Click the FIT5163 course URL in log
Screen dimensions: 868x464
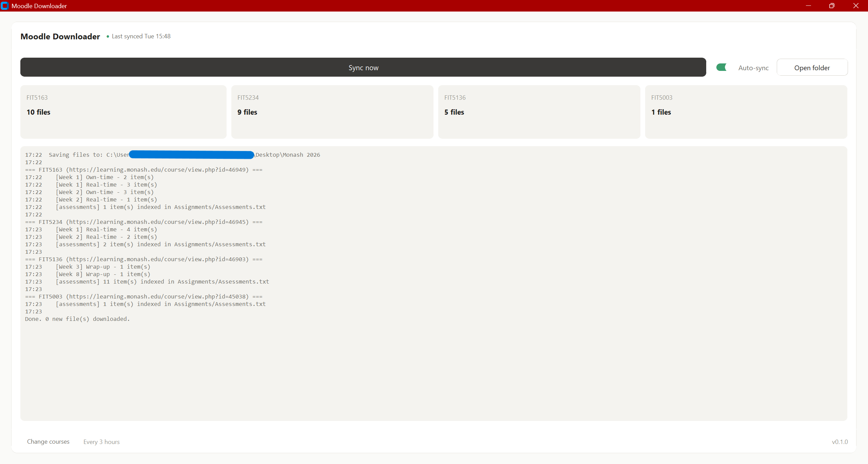pyautogui.click(x=159, y=170)
